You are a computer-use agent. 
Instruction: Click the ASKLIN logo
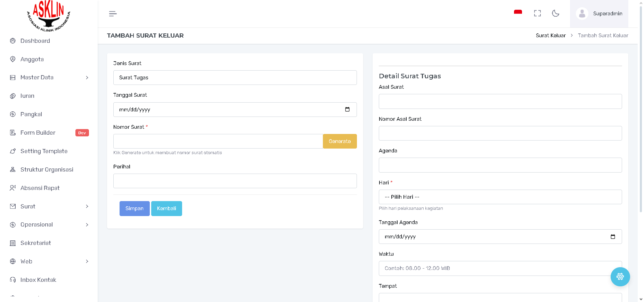49,16
